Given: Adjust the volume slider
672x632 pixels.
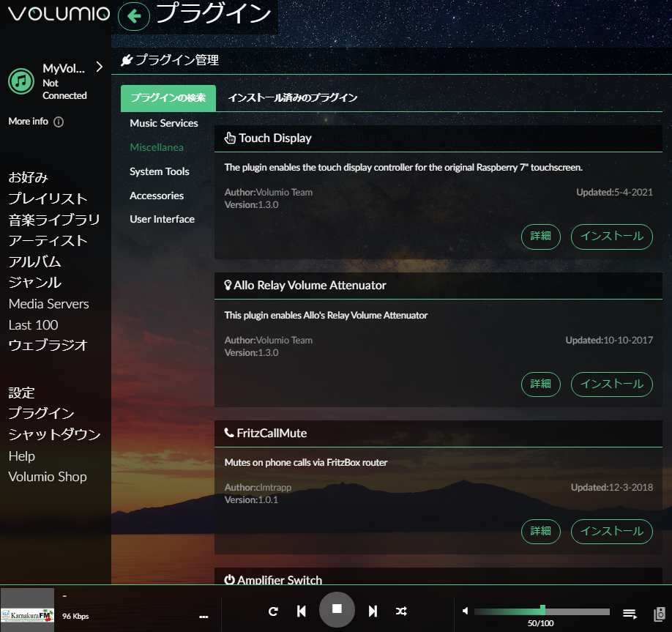Looking at the screenshot, I should [542, 610].
